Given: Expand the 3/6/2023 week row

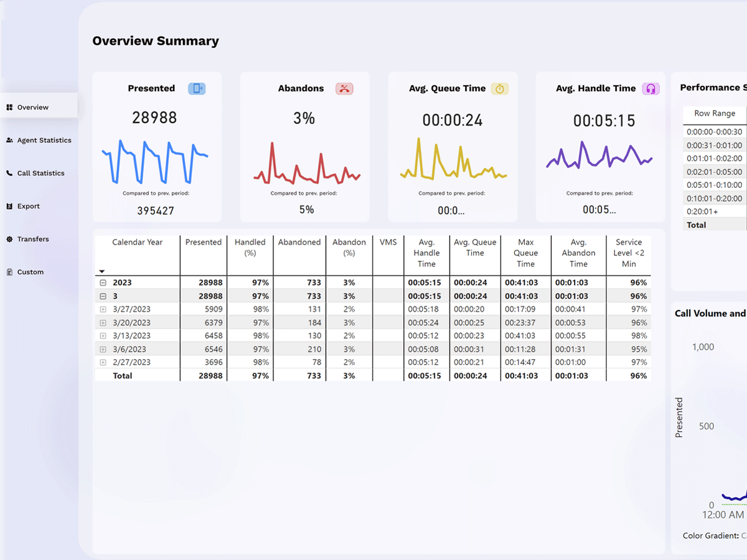Looking at the screenshot, I should [x=103, y=350].
